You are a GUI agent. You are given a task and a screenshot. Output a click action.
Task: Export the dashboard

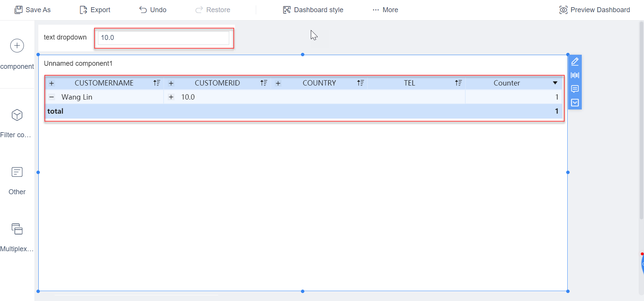pos(95,10)
